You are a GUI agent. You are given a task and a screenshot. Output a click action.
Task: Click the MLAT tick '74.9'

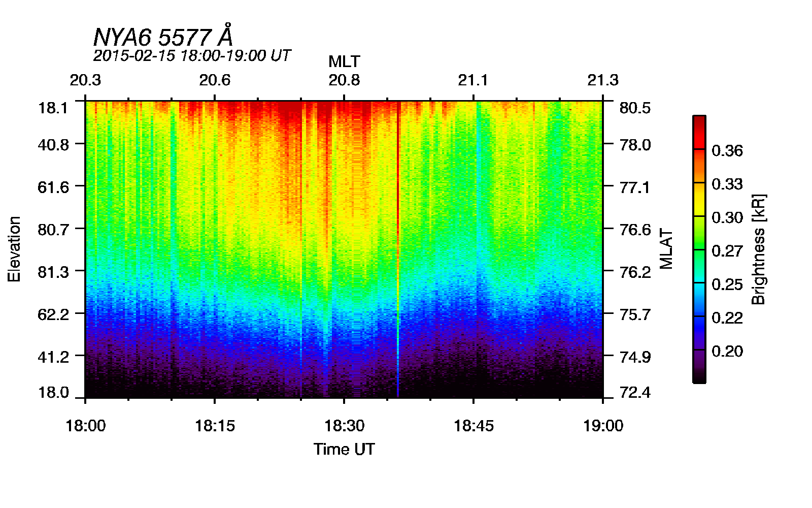tap(635, 357)
